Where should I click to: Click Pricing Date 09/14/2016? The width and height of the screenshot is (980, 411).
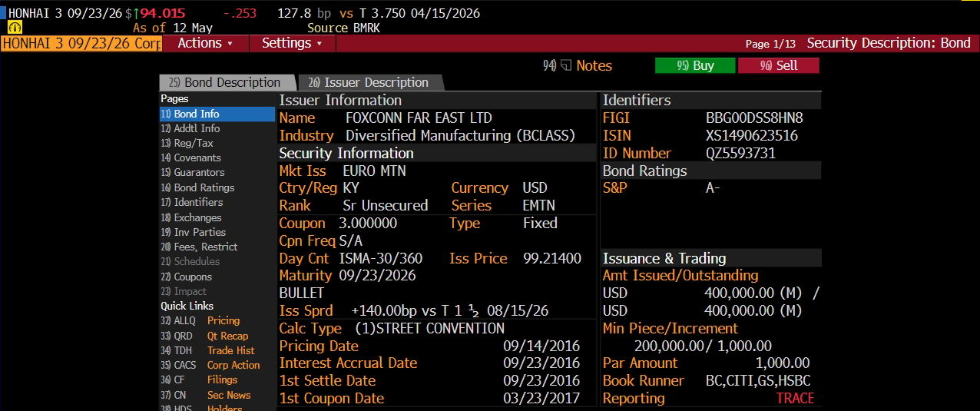click(541, 346)
